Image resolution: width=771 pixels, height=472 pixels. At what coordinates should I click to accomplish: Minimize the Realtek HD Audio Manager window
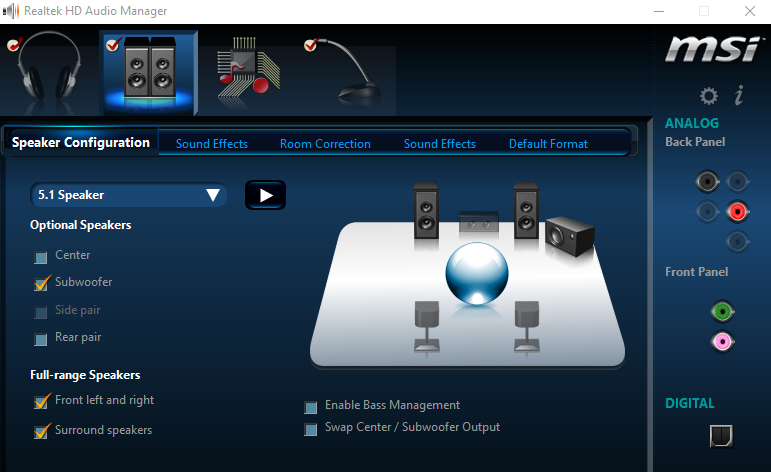(x=659, y=11)
